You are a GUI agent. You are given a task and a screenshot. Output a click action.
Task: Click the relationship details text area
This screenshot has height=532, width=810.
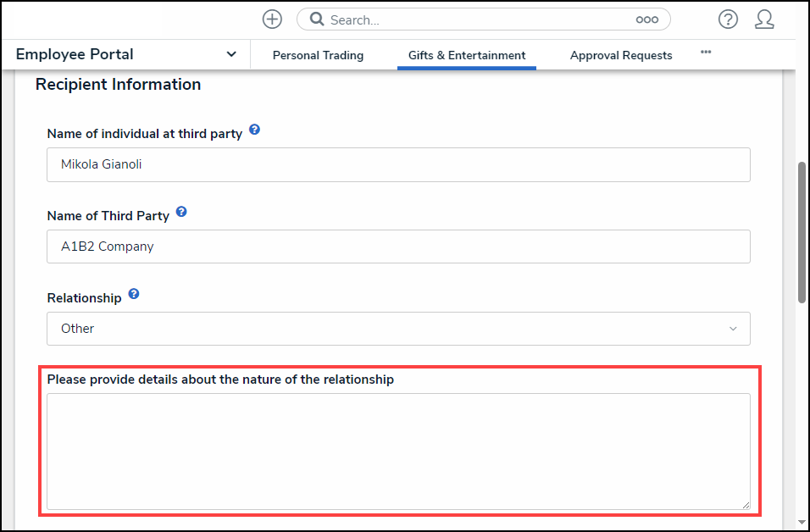pos(398,451)
